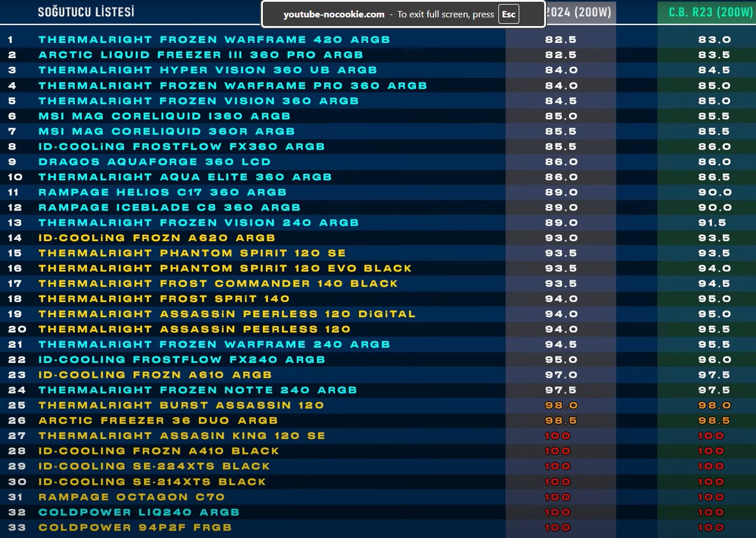Viewport: 756px width, 538px height.
Task: Pick Dragos Aquaforge 360 LCD entry
Action: (154, 162)
